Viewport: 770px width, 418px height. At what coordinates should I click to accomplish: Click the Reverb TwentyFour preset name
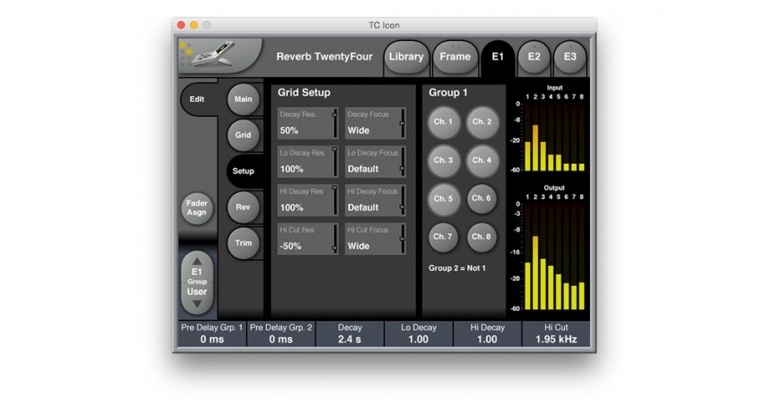(x=324, y=56)
